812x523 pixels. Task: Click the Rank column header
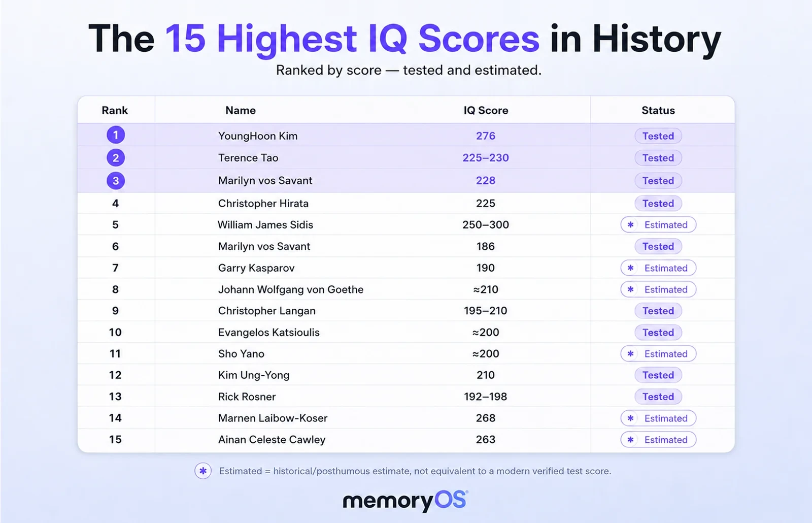click(115, 110)
